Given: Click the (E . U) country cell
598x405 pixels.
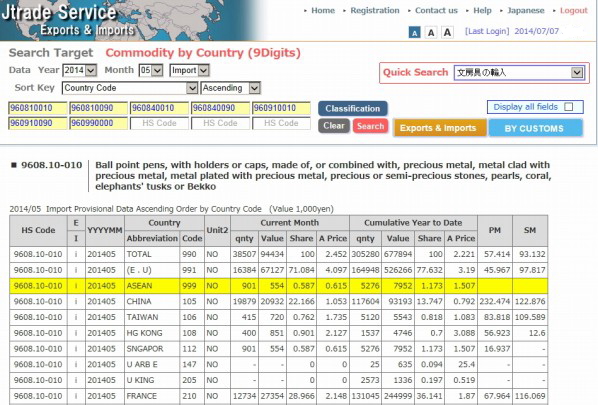Looking at the screenshot, I should (152, 270).
